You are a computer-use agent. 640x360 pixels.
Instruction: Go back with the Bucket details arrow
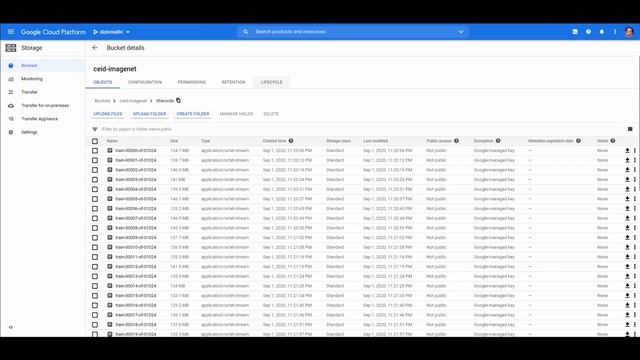(x=95, y=48)
